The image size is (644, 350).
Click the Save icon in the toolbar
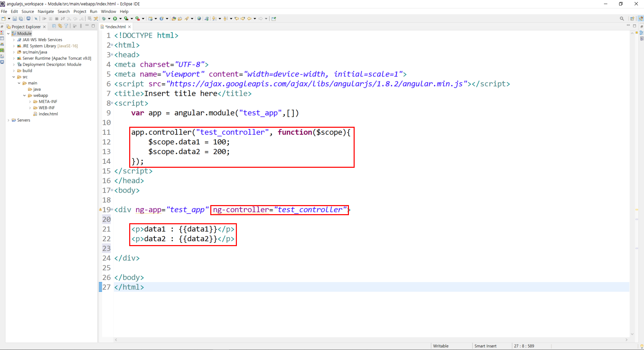14,19
